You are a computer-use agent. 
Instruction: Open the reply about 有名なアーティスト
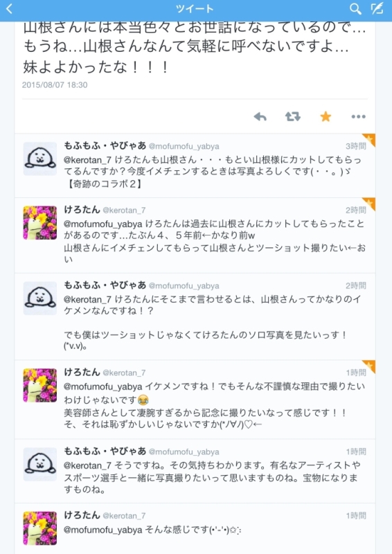pos(195,472)
